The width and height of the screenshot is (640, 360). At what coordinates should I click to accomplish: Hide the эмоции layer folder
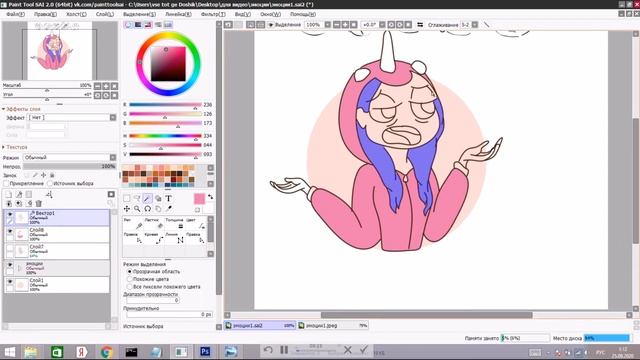pyautogui.click(x=10, y=265)
